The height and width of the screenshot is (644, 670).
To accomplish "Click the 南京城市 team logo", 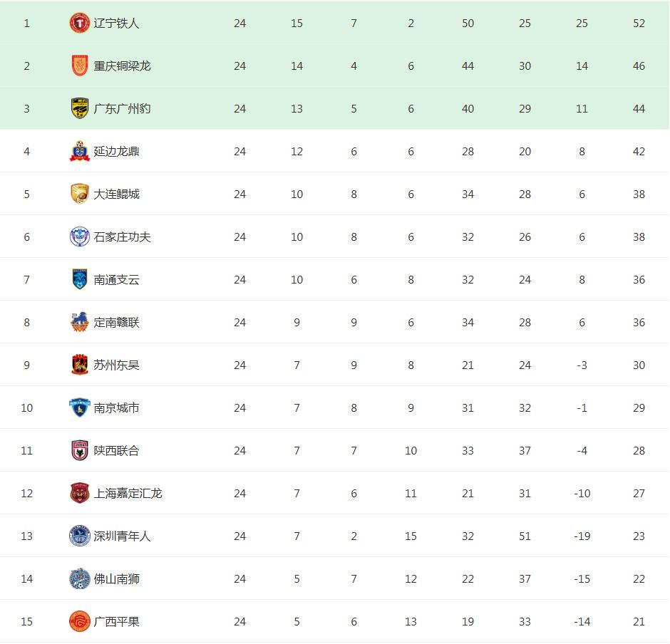I will pos(80,408).
